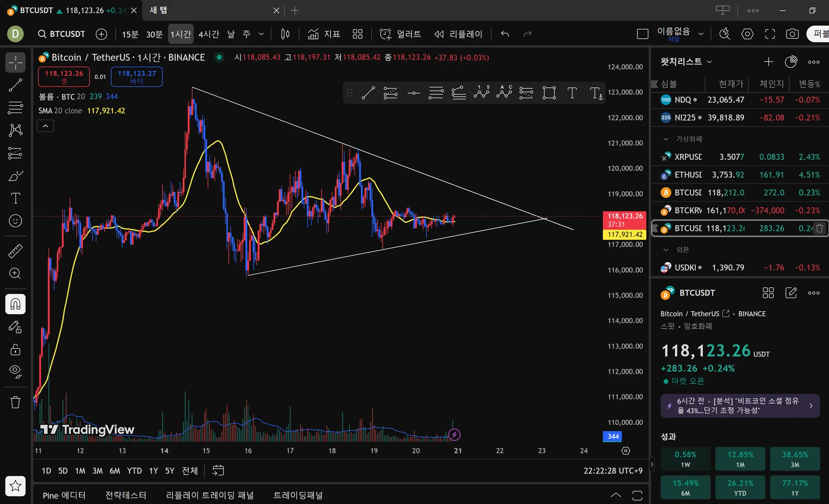Pick the trend line in floating drawing toolbar

368,93
